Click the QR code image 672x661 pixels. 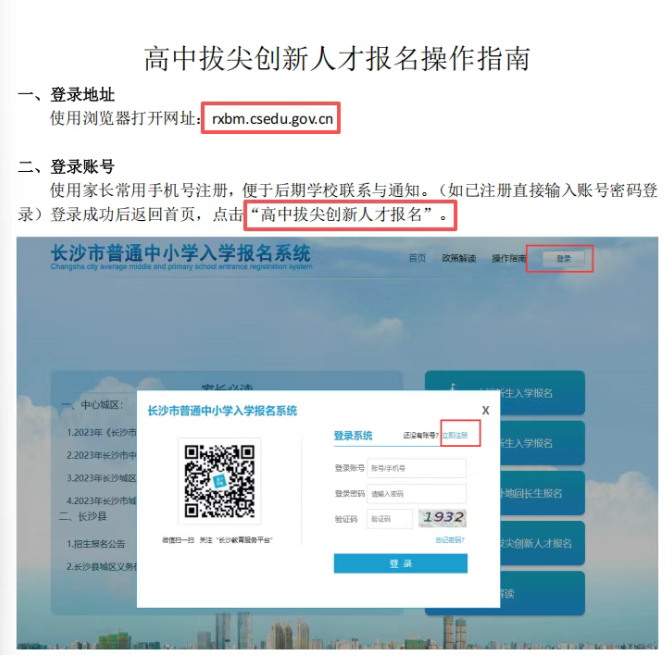coord(219,481)
